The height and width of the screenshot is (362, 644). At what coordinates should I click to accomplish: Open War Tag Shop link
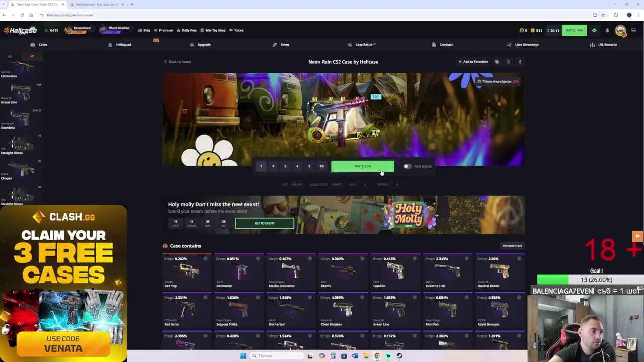point(213,30)
